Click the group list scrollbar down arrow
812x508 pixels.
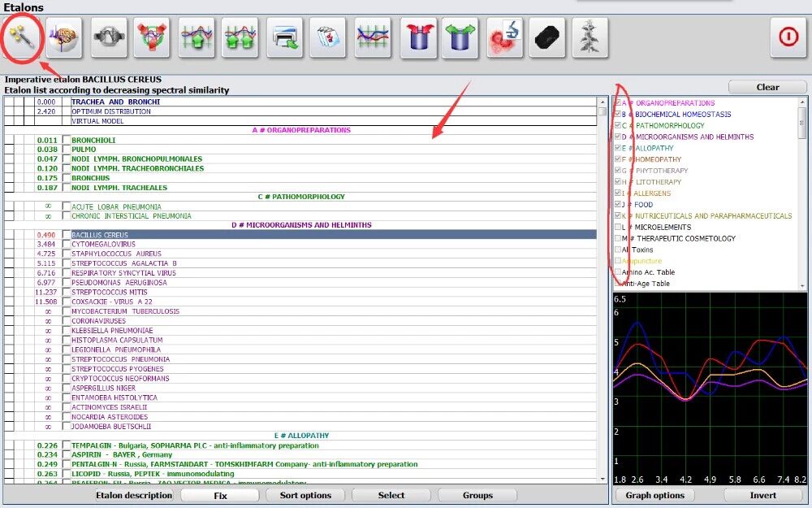(x=802, y=286)
